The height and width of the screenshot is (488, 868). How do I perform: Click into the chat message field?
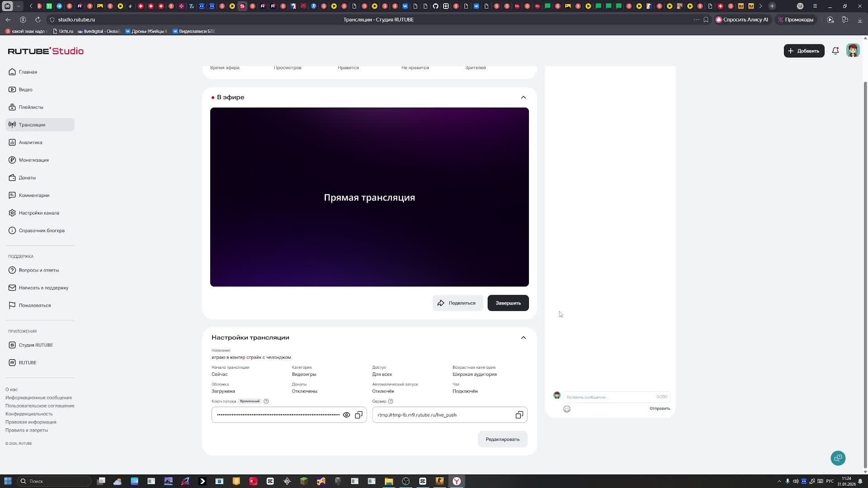coord(608,397)
